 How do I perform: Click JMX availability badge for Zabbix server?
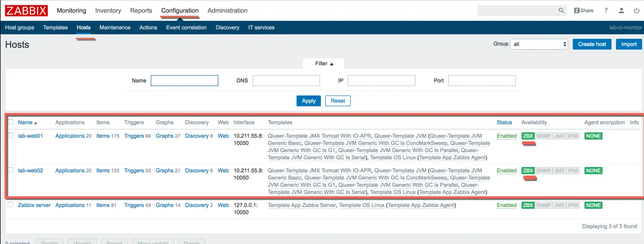(x=559, y=205)
